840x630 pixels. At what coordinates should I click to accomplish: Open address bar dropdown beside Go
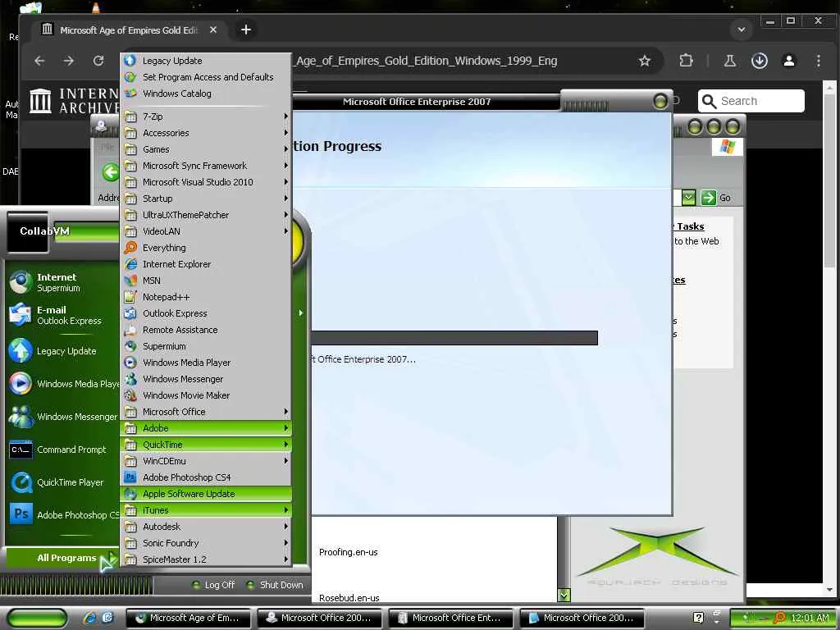click(x=689, y=198)
